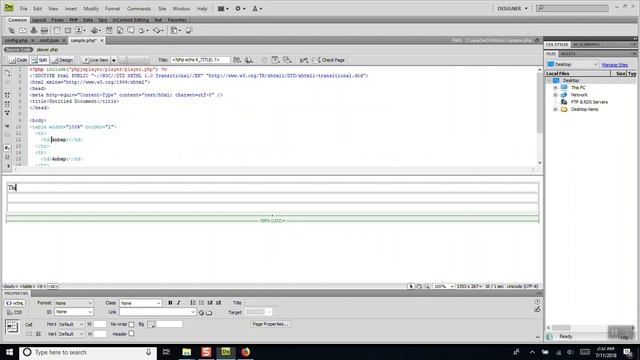This screenshot has height=360, width=640.
Task: Insert an Email Link from the Common bar
Action: click(x=22, y=31)
